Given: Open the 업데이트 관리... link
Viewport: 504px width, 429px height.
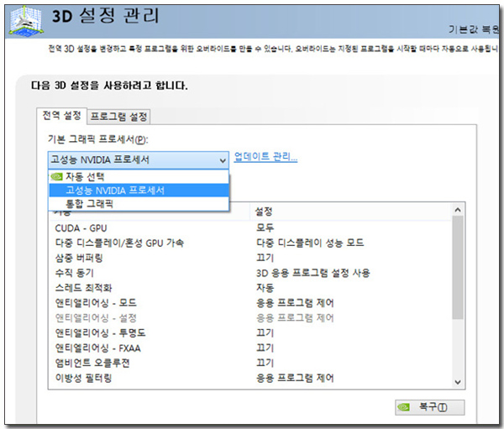Looking at the screenshot, I should [x=265, y=157].
